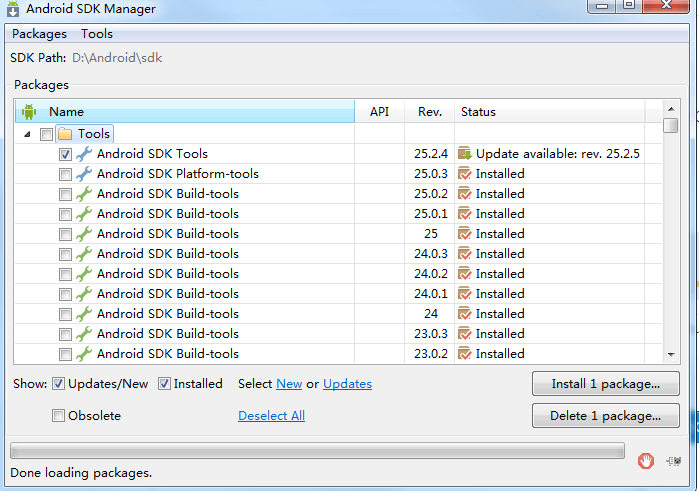Select the Android SDK Platform-tools row name
This screenshot has height=491, width=699.
[178, 174]
